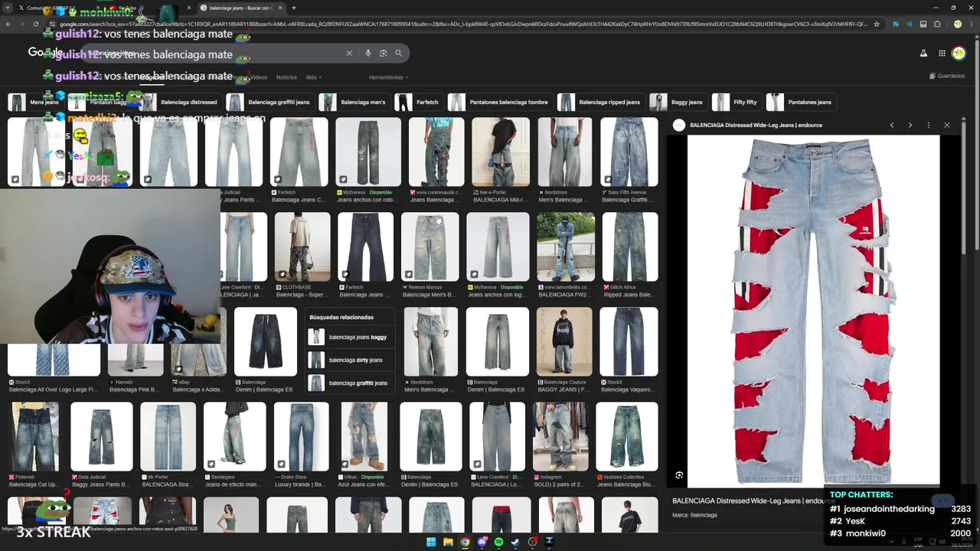Open Chrome three-dot menu
The width and height of the screenshot is (980, 551).
coord(971,24)
